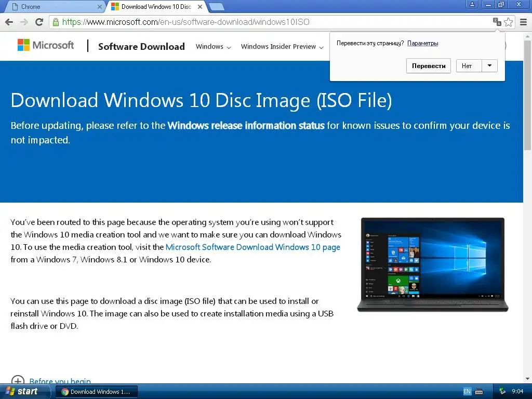Open the Параметры link in translate popup
Image resolution: width=532 pixels, height=399 pixels.
422,43
